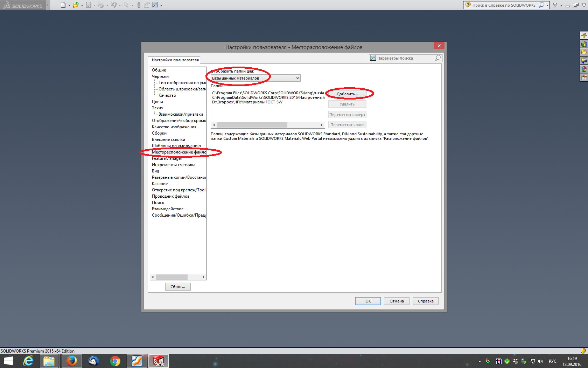The width and height of the screenshot is (588, 368).
Task: Launch Google Chrome from the taskbar
Action: [x=115, y=361]
